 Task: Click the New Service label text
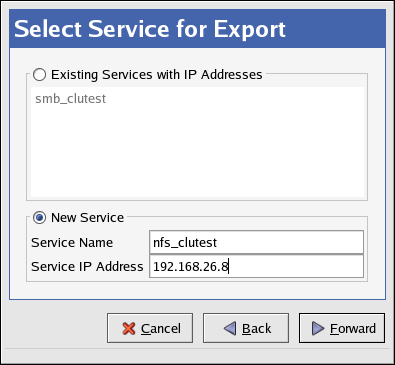point(87,218)
